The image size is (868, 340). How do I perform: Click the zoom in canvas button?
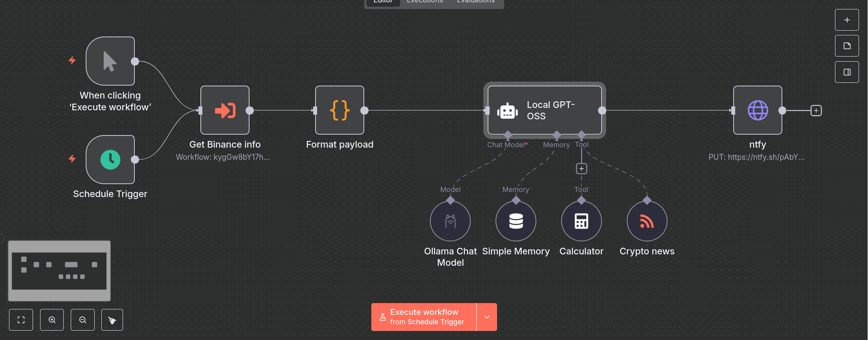pos(52,320)
